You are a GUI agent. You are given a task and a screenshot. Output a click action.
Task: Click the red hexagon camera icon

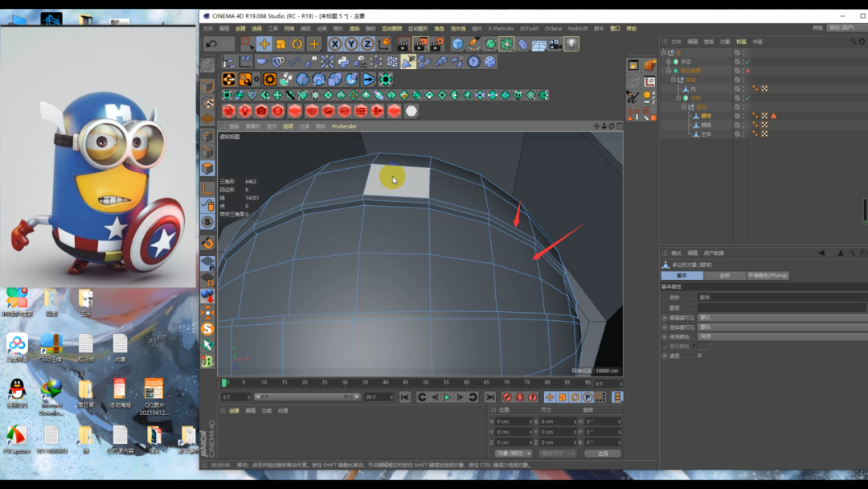[x=261, y=111]
